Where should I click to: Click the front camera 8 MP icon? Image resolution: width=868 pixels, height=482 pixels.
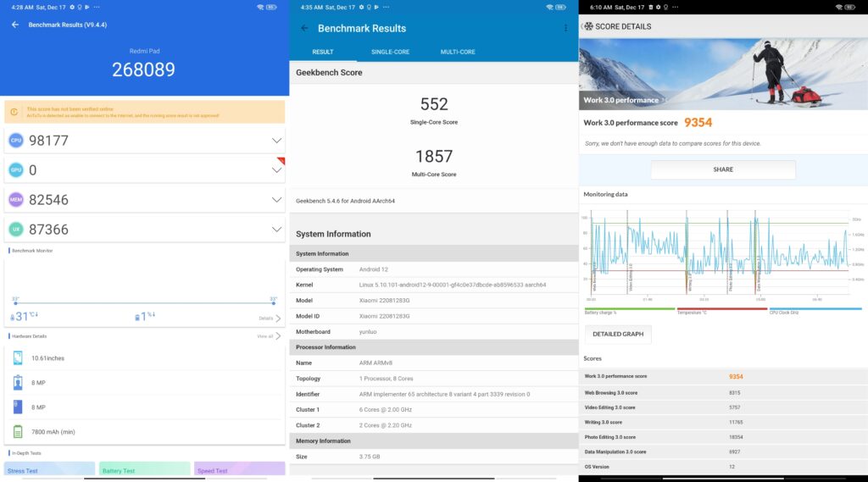tap(18, 382)
